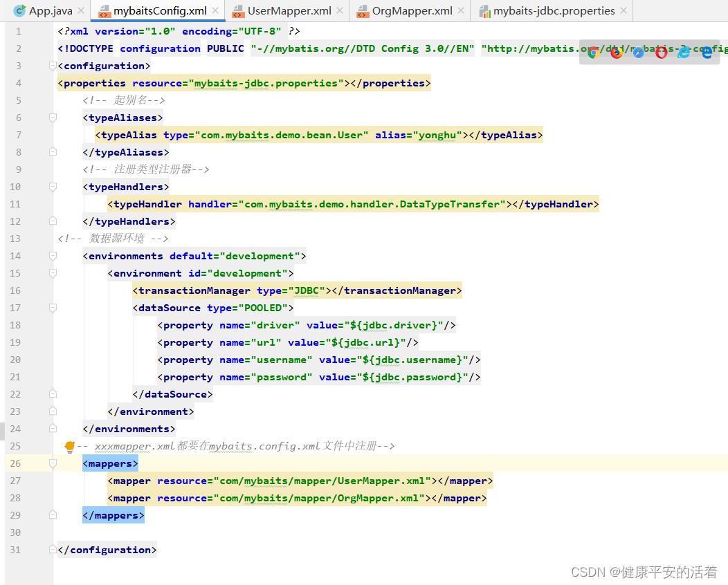The height and width of the screenshot is (585, 728).
Task: Collapse the environments block in the gutter
Action: tap(53, 255)
